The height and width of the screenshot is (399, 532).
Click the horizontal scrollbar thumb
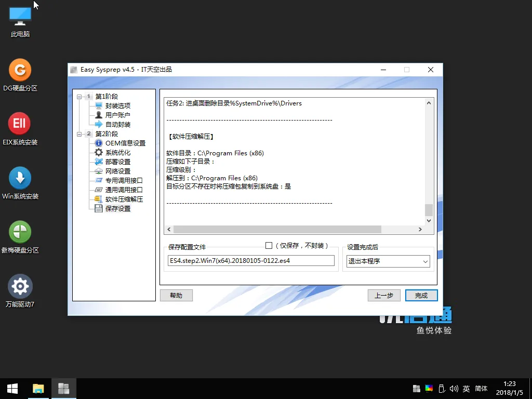click(277, 229)
